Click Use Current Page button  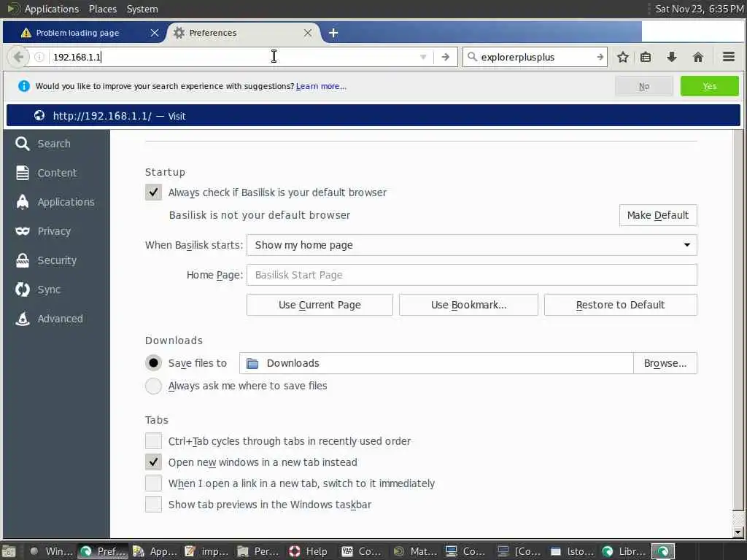[320, 305]
